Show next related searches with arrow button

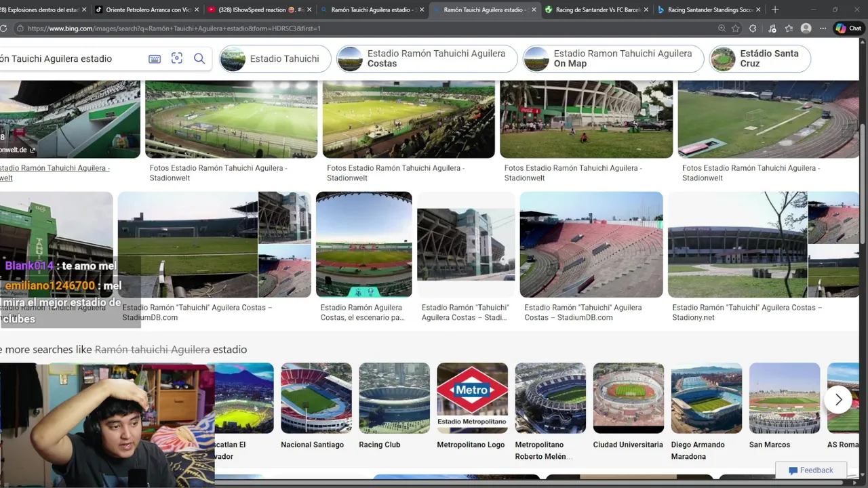click(838, 400)
